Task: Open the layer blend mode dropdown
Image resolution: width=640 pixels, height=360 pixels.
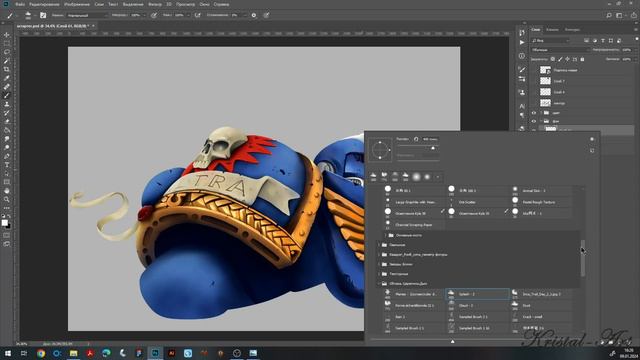Action: click(560, 50)
